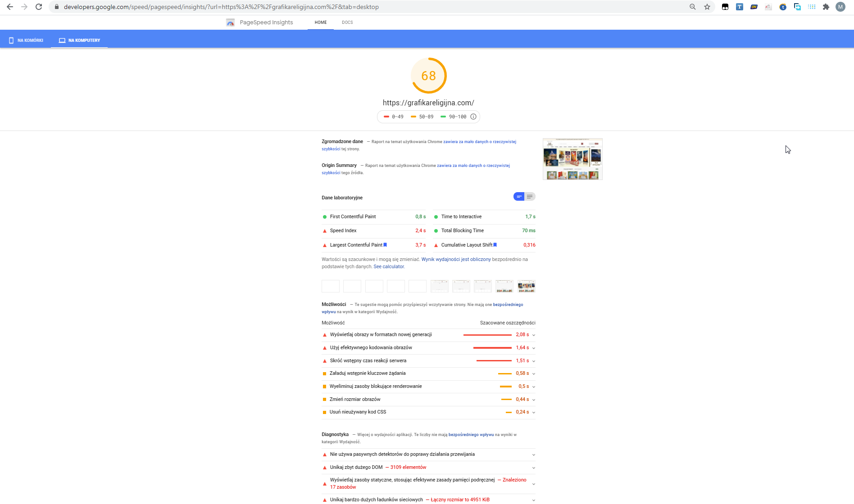Open 'Wynik wydajności jest obliczony' link
854x504 pixels.
tap(456, 260)
